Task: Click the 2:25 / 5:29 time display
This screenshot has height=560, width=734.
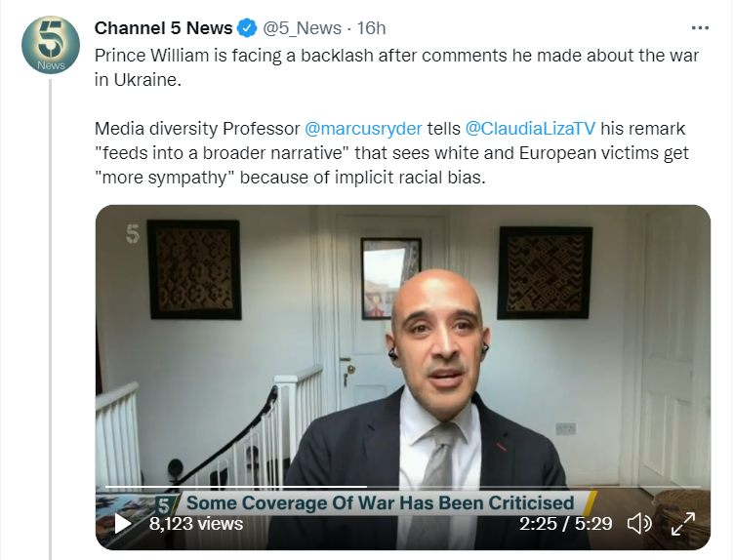Action: [565, 524]
